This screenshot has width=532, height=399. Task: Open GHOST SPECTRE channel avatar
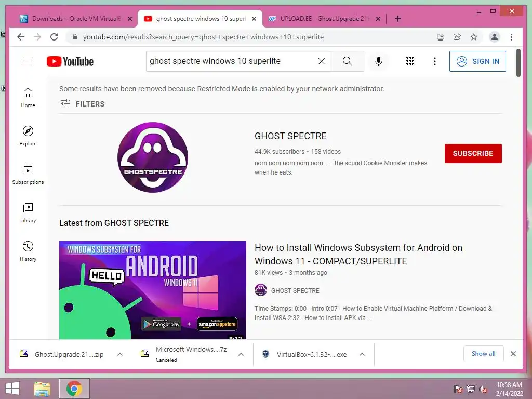(153, 157)
